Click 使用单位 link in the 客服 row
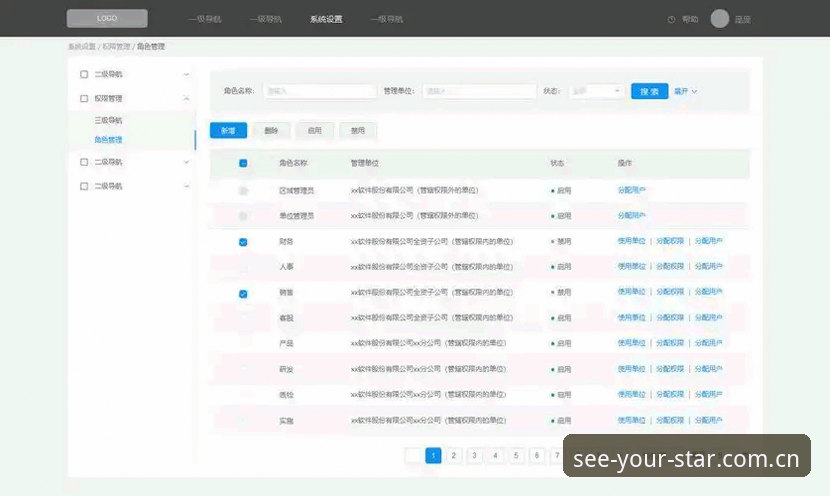Image resolution: width=830 pixels, height=496 pixels. point(631,318)
